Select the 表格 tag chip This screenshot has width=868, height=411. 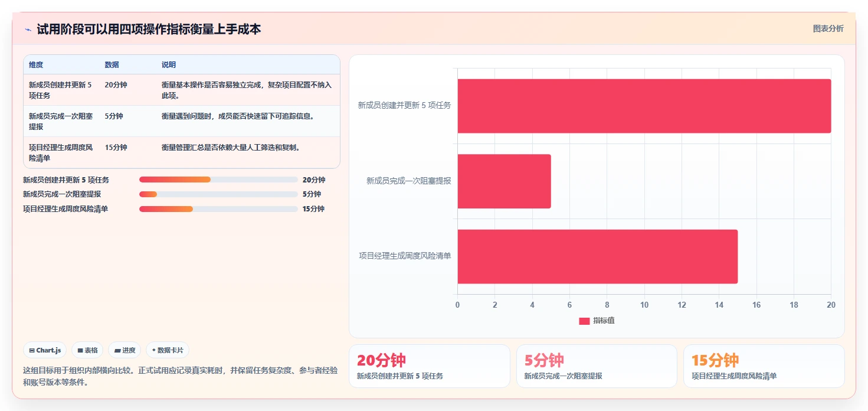[87, 350]
